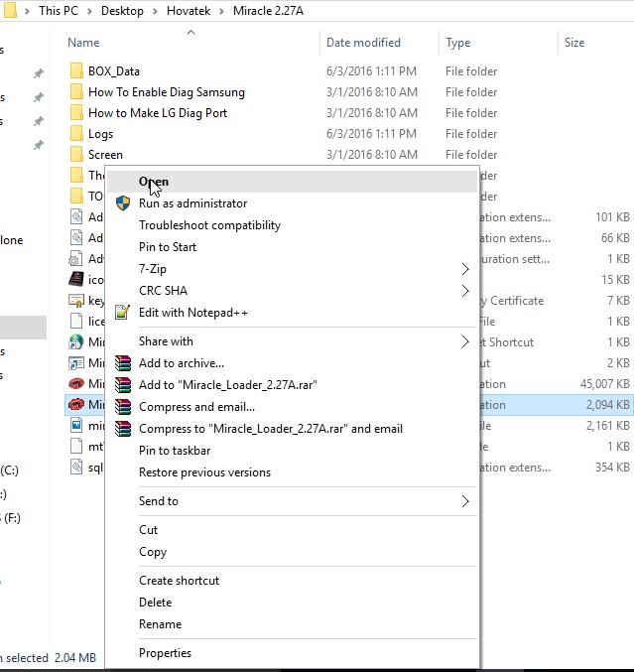Click WinRAR icon beside Compress to rar and email

(x=123, y=429)
